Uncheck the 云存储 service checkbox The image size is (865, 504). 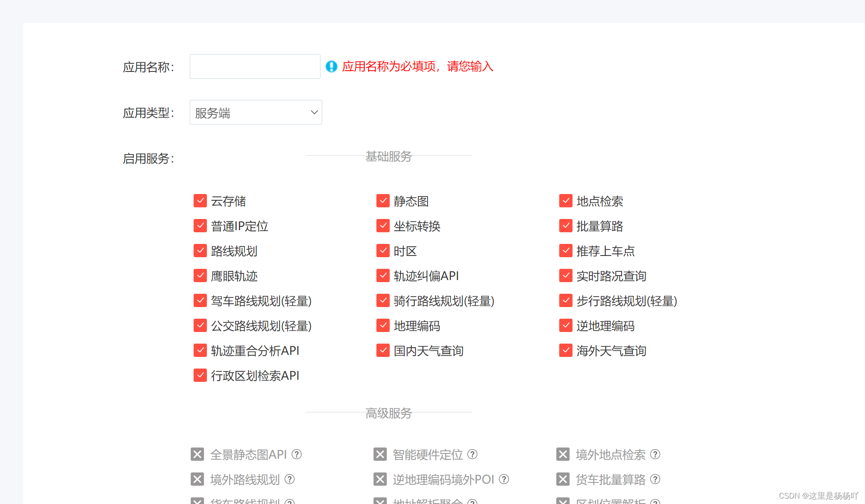click(x=200, y=201)
